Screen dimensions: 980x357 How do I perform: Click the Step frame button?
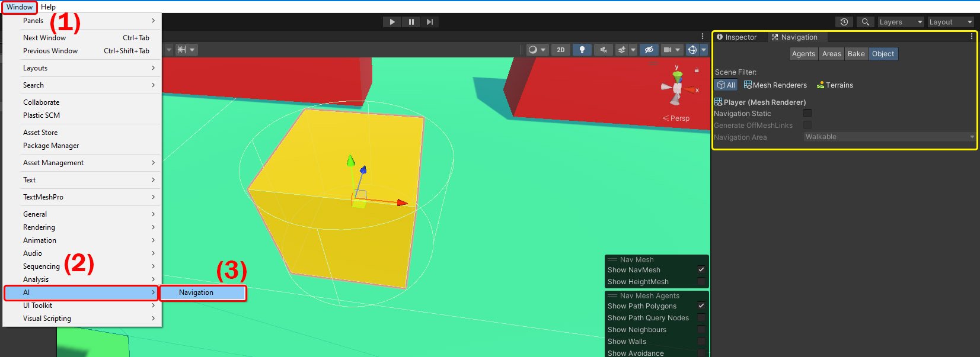coord(430,22)
